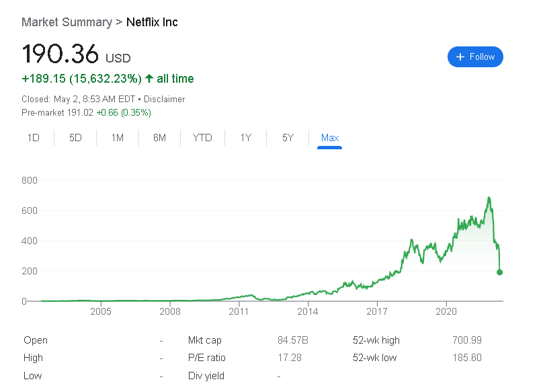Screen dimensions: 543x392
Task: Click the green end-point dot on chart
Action: pos(500,272)
